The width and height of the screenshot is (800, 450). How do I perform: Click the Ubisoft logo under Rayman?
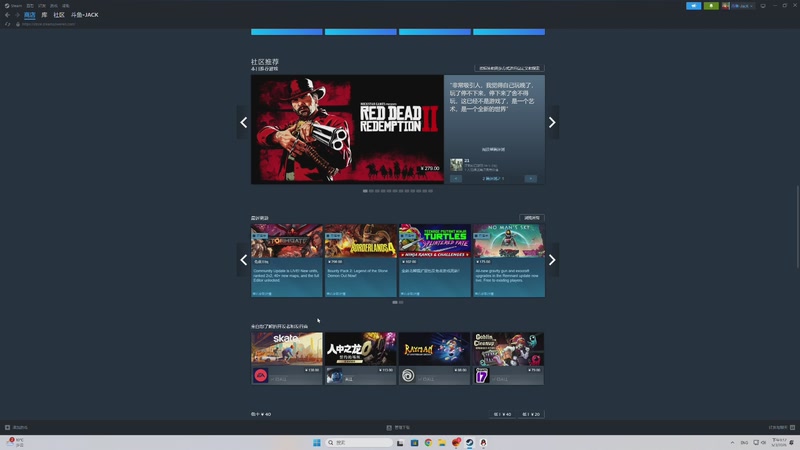point(408,376)
